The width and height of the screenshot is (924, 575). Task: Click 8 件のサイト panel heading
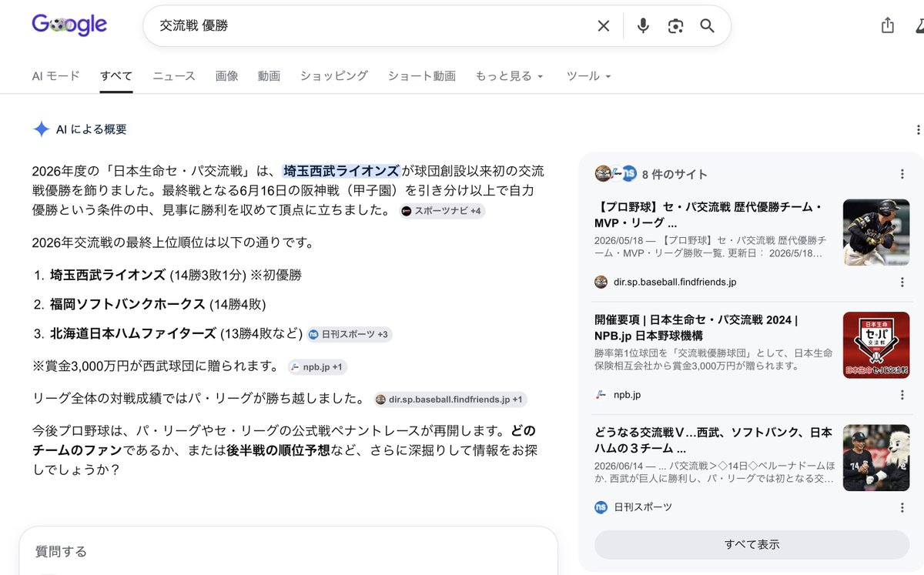tap(675, 175)
